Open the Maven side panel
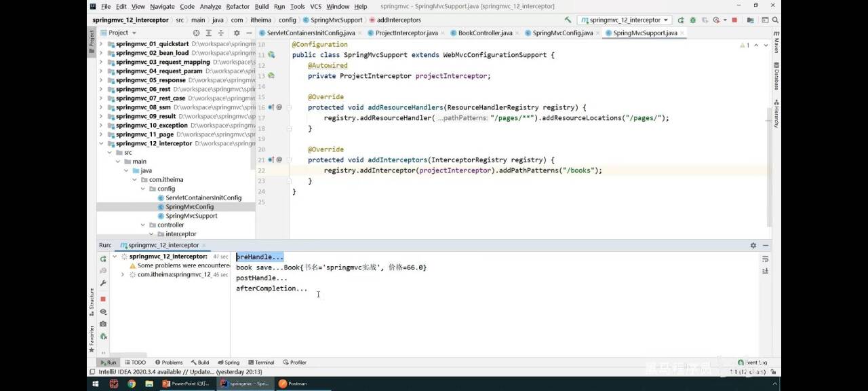This screenshot has width=868, height=391. [776, 42]
